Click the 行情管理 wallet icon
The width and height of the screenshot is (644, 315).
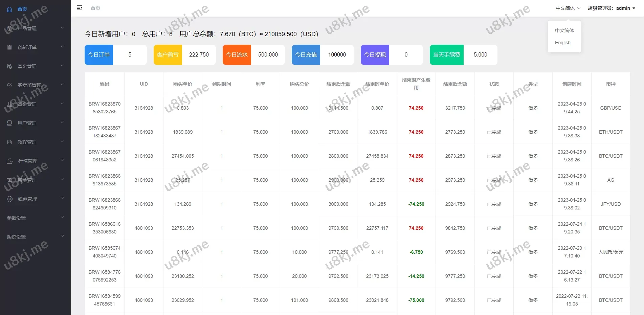tap(10, 161)
